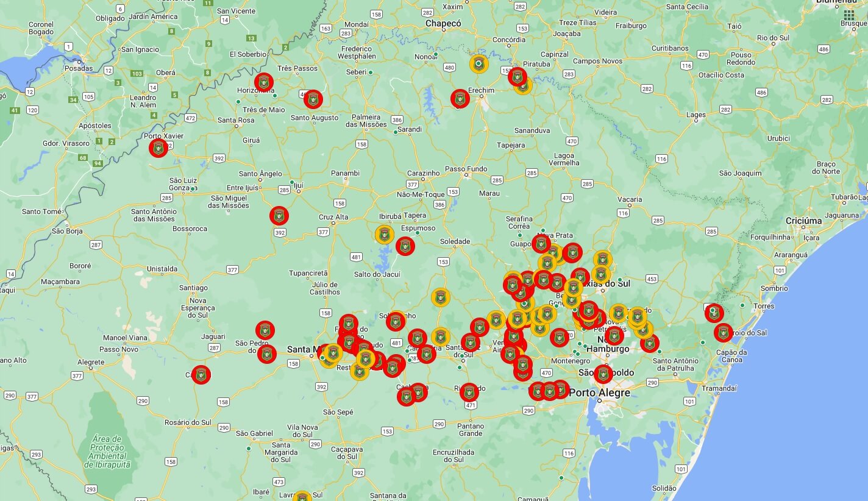Screen dimensions: 868x501
Task: Click yellow marker northwest of Santa Cruz do Sul
Action: (441, 337)
